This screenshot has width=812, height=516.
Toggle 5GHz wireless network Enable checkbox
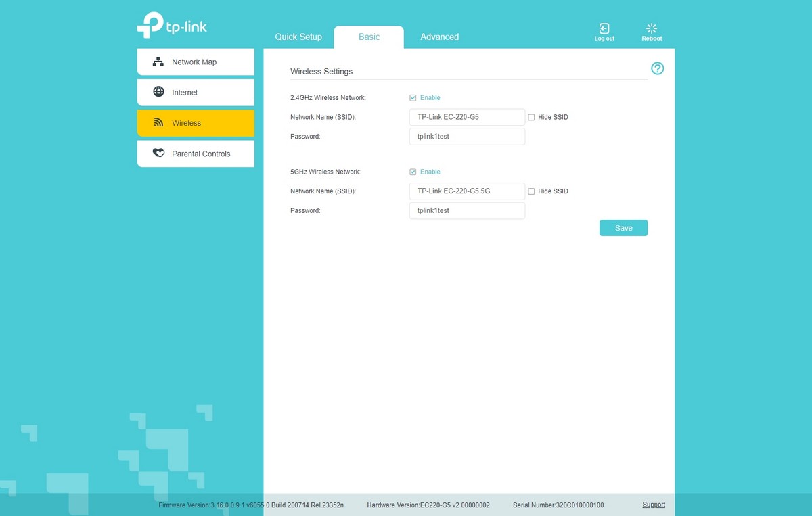[x=413, y=172]
